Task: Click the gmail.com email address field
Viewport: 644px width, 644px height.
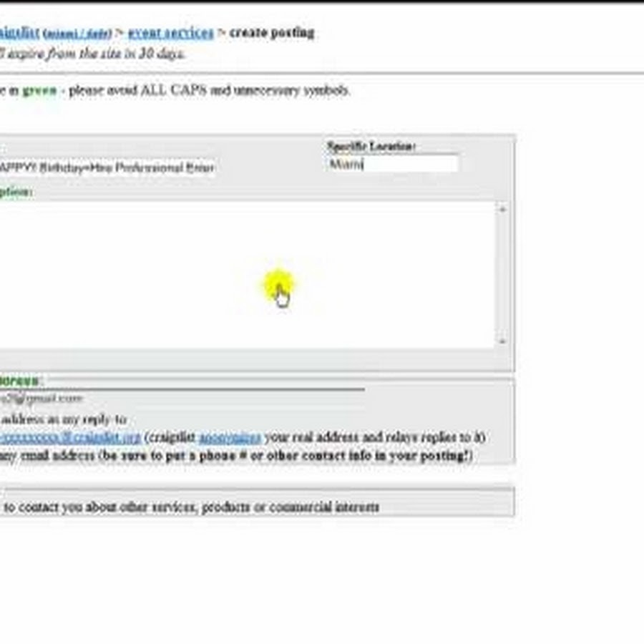Action: click(x=43, y=399)
